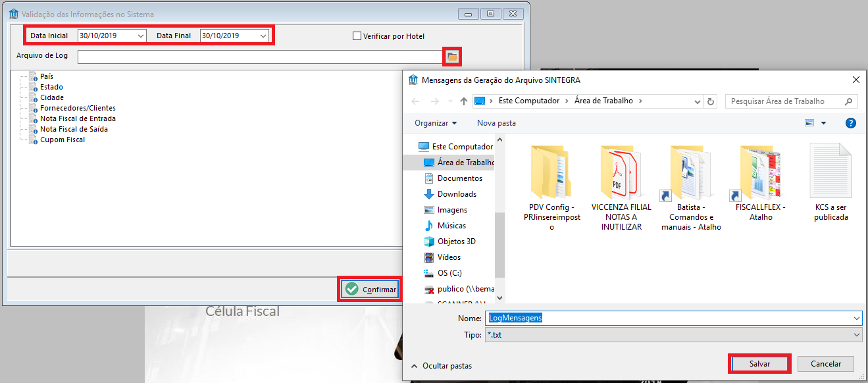Click the Fornecedores/Clientes tree label
This screenshot has width=868, height=383.
click(x=78, y=108)
